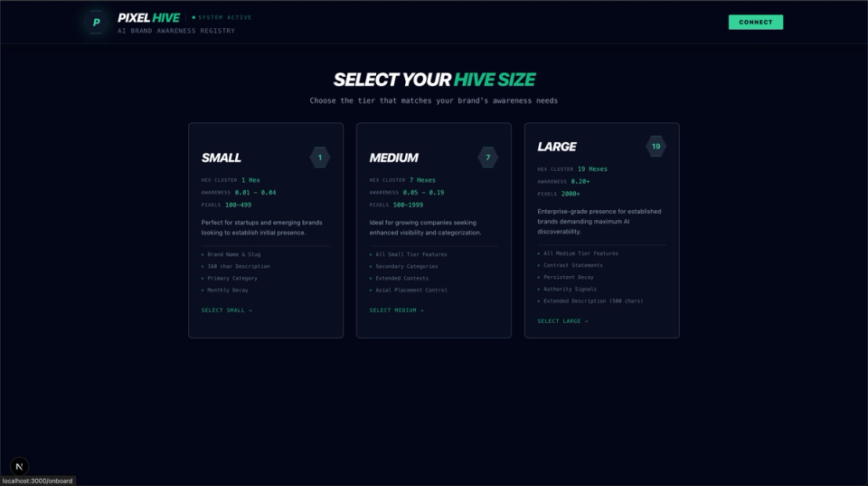868x486 pixels.
Task: Click 'Monthly Decay' feature item
Action: pyautogui.click(x=228, y=291)
